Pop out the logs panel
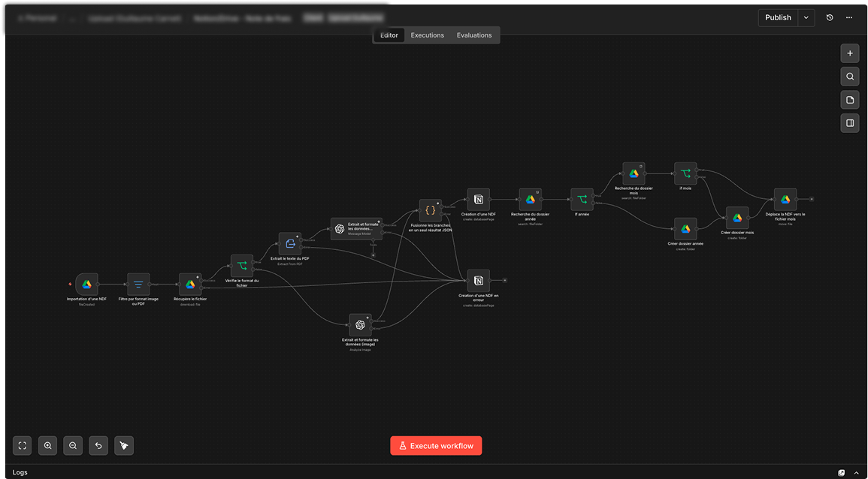 pos(842,472)
